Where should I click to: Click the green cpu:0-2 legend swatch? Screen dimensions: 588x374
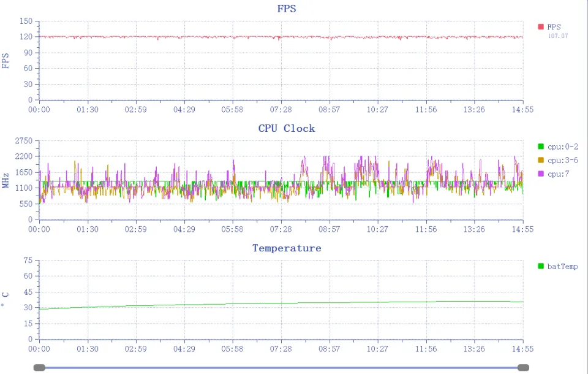coord(541,147)
